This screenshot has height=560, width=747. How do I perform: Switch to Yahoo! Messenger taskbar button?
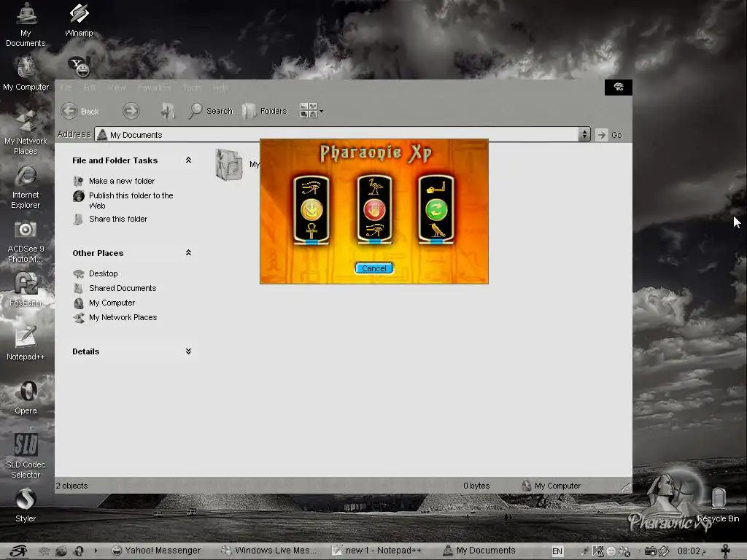pos(156,551)
